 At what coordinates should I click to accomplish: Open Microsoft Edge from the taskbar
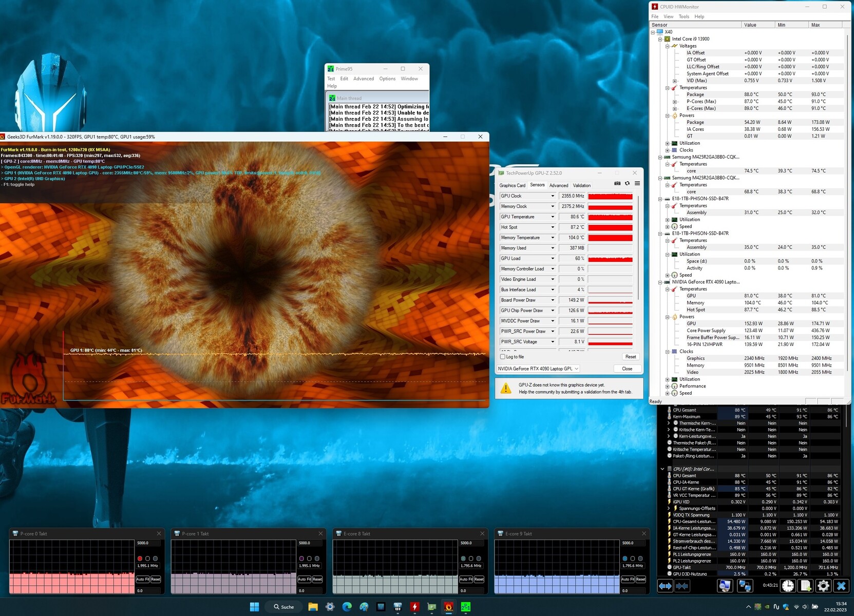(347, 607)
